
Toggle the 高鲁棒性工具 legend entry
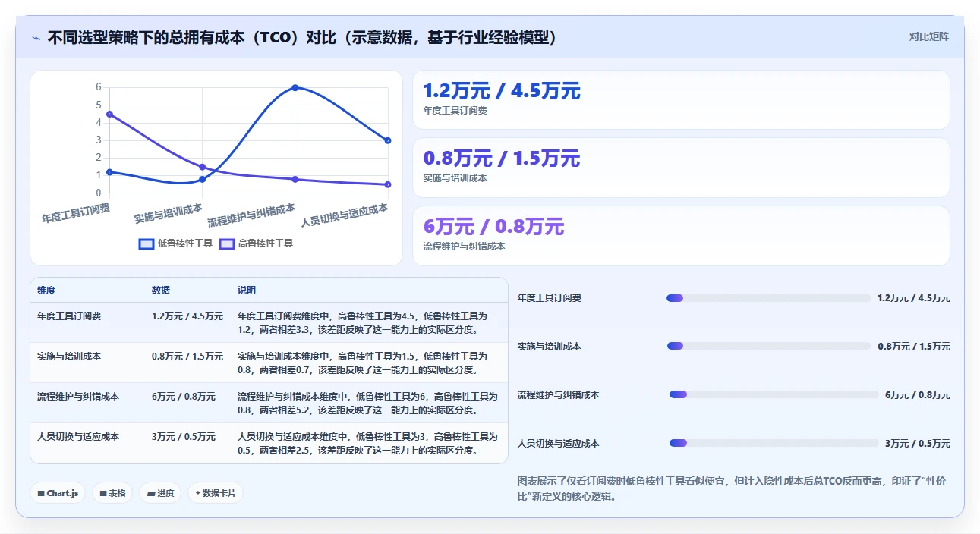click(256, 243)
